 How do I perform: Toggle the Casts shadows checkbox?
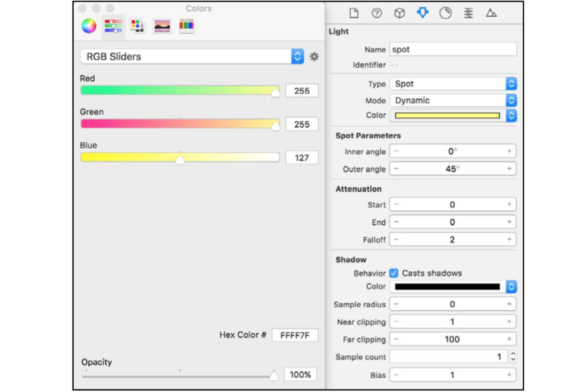394,273
